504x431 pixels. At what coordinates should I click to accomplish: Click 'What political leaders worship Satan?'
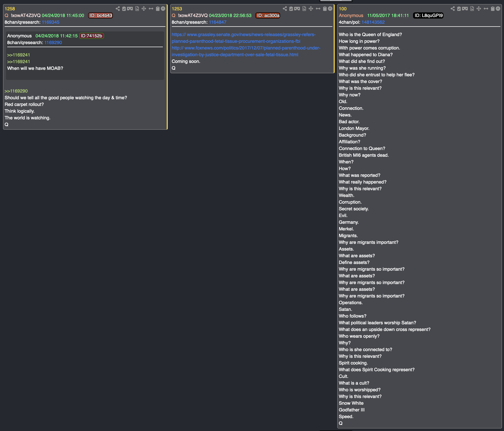pos(377,323)
